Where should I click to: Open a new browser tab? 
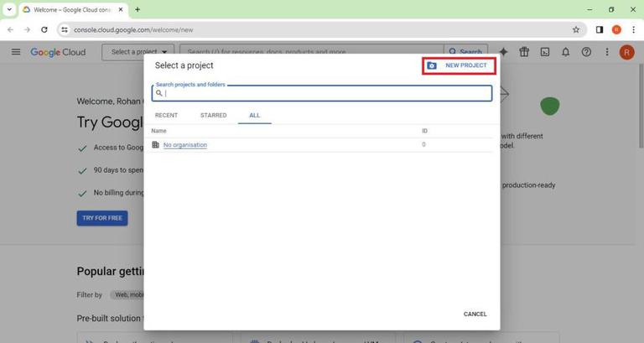tap(138, 9)
